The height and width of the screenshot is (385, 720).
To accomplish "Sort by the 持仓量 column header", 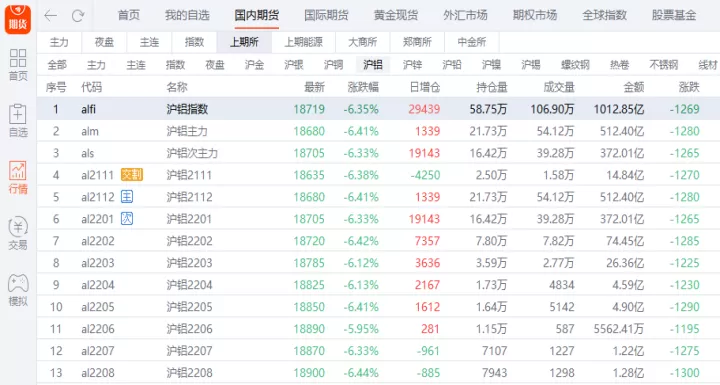I will point(492,87).
